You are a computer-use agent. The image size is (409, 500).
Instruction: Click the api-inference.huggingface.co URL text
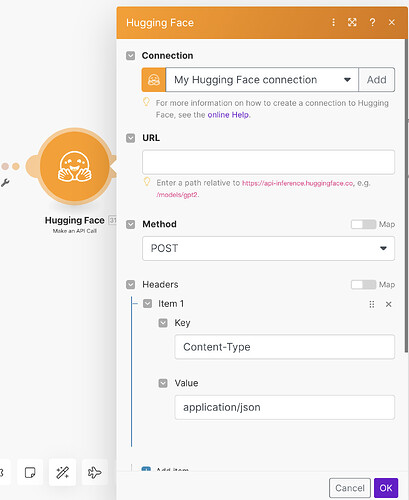click(297, 183)
